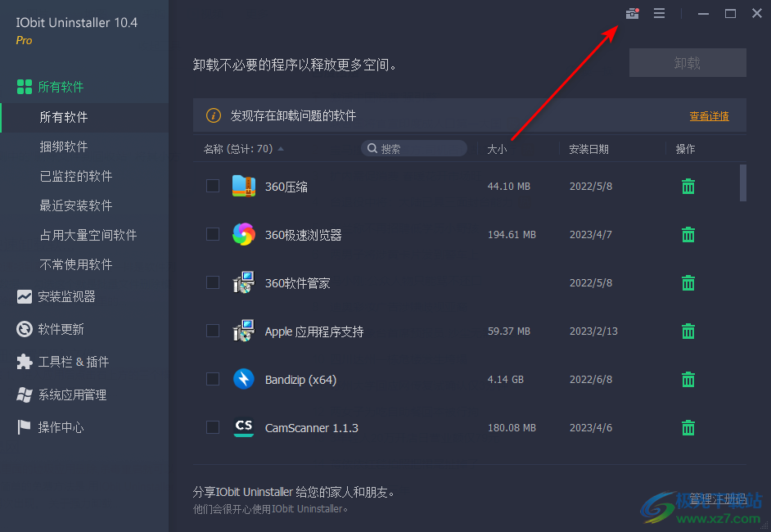Viewport: 771px width, 532px height.
Task: Select the 194.61 MB size value
Action: [512, 235]
